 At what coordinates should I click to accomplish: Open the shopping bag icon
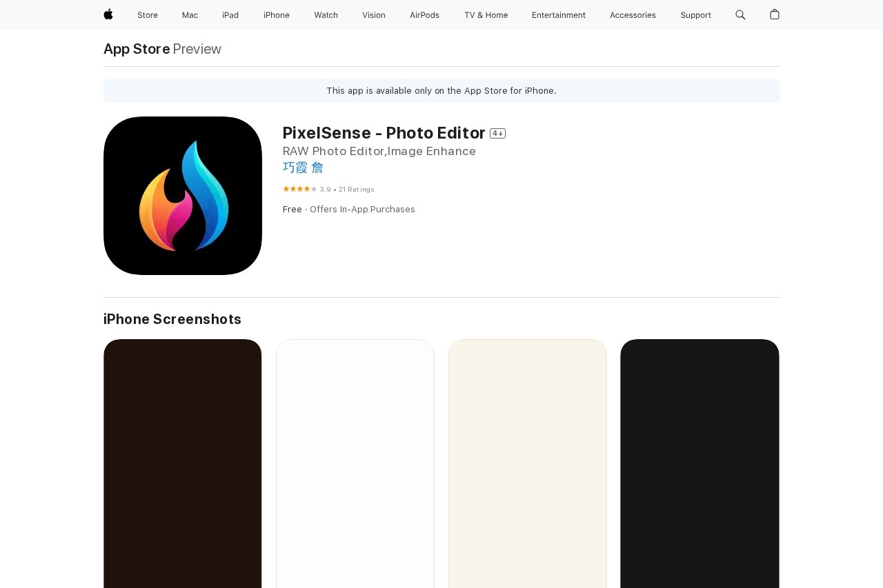[x=775, y=14]
